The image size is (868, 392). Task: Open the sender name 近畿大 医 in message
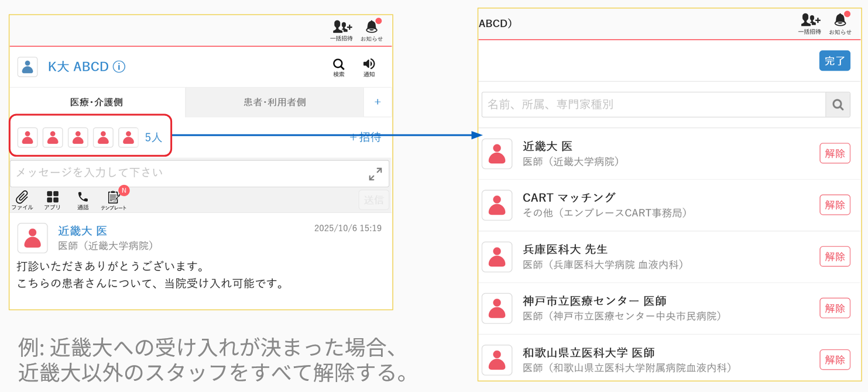click(x=83, y=231)
